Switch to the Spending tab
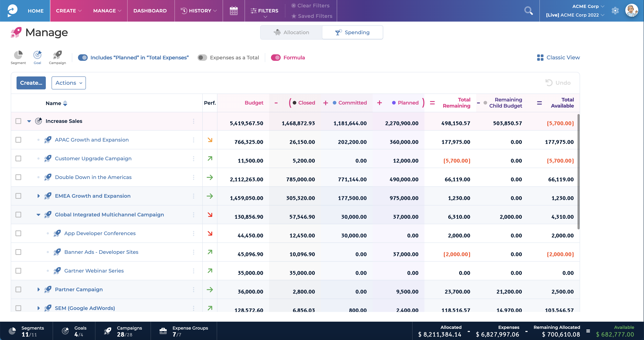The width and height of the screenshot is (644, 340). 352,32
